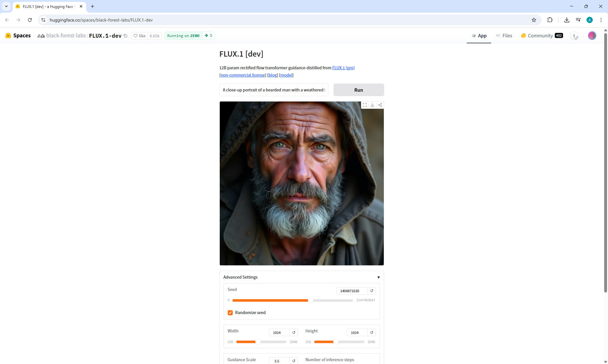The width and height of the screenshot is (608, 364).
Task: Like the FLUX.1-dev Space
Action: click(x=140, y=36)
